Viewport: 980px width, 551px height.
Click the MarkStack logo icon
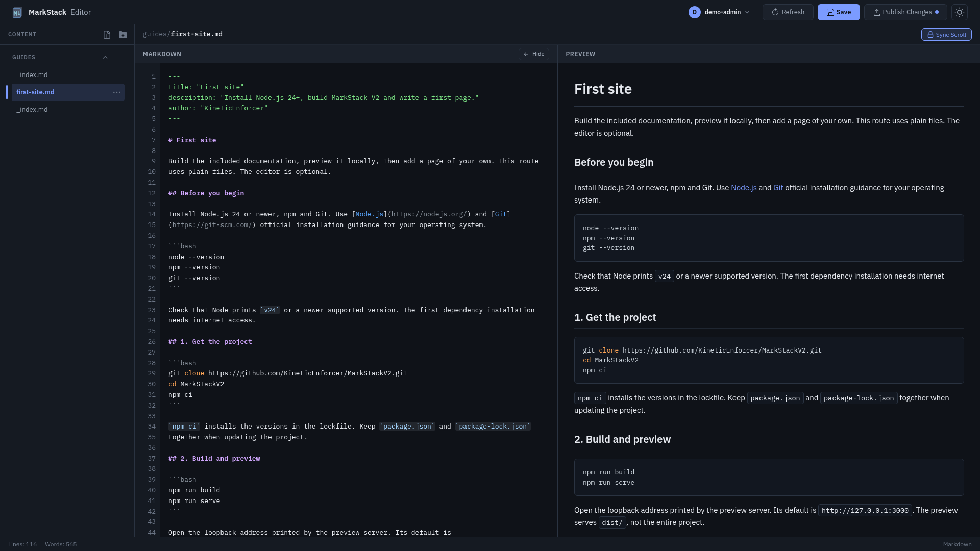tap(17, 12)
